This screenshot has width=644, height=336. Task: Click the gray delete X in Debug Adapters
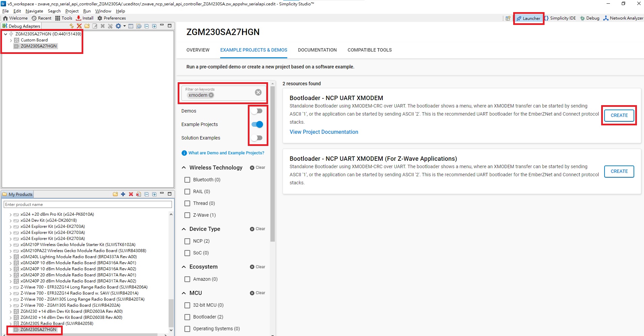(x=103, y=26)
